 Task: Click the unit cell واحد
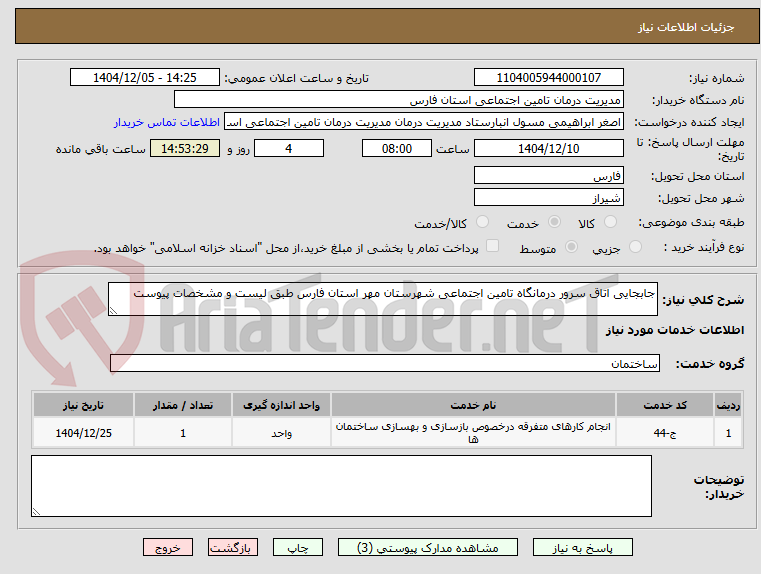click(281, 433)
